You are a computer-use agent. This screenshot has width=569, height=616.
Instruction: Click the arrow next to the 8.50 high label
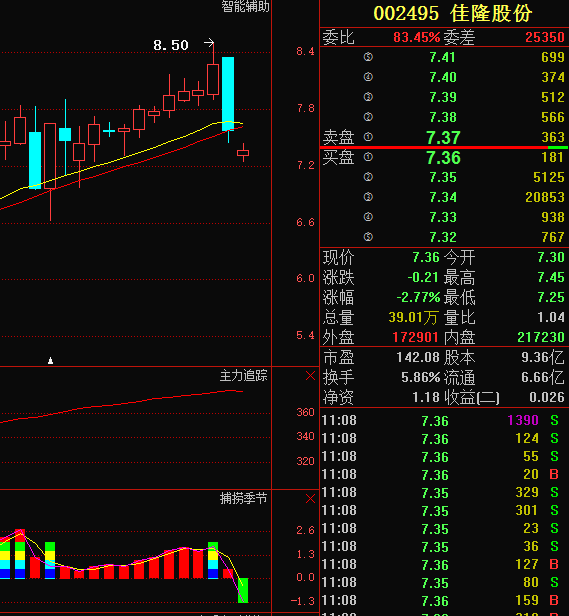coord(209,42)
